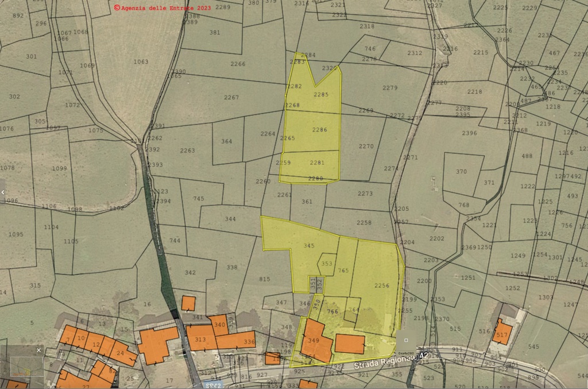Select parcel 2279
The height and width of the screenshot is (389, 588).
[x=390, y=88]
